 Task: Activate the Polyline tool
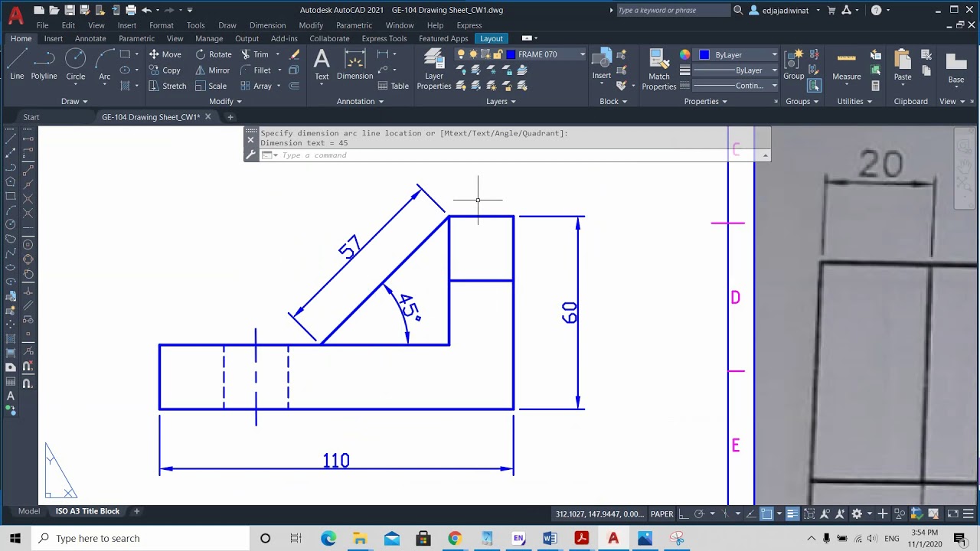[x=44, y=64]
